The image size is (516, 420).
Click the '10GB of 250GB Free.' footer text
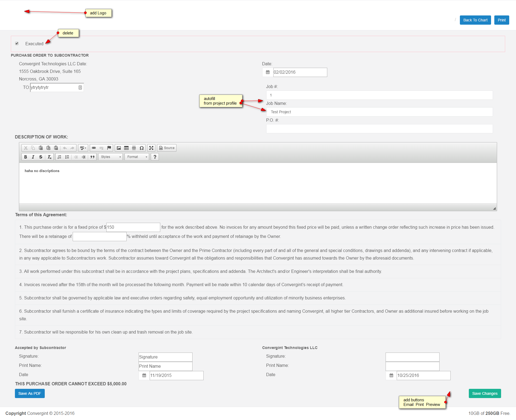(489, 413)
